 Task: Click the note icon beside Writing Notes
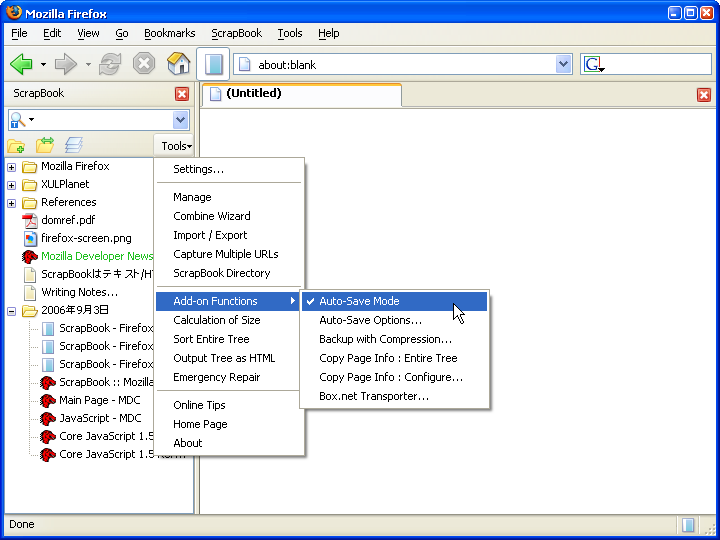click(30, 292)
